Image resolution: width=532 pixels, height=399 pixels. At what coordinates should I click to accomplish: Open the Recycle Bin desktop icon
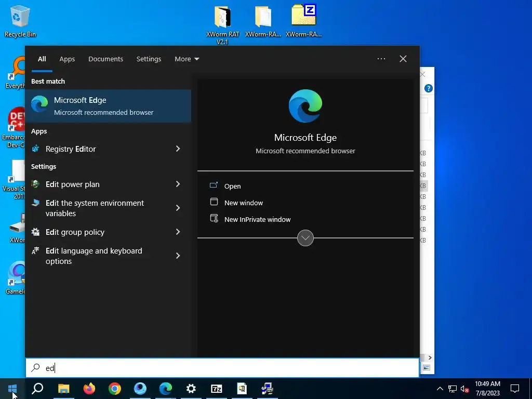click(x=20, y=20)
